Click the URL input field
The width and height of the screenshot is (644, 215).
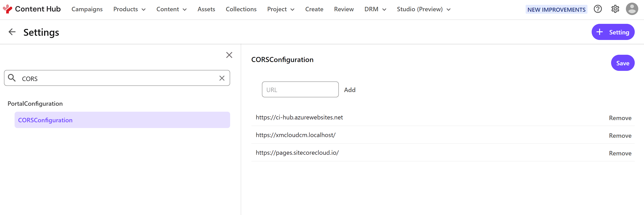pyautogui.click(x=300, y=89)
